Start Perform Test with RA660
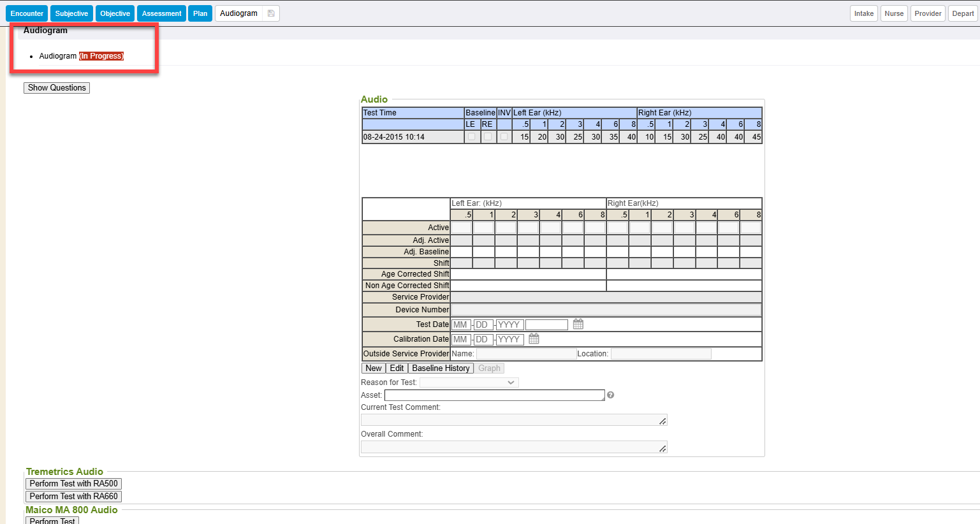 coord(73,497)
